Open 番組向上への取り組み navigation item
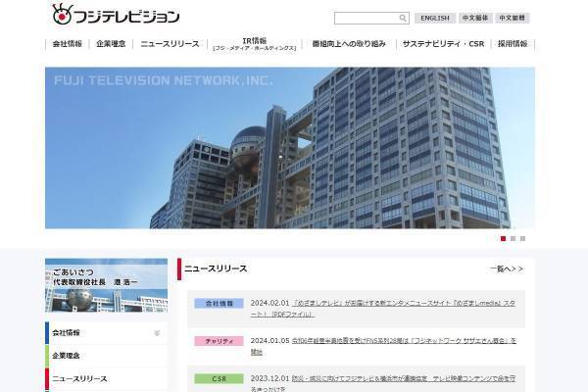 pyautogui.click(x=349, y=44)
